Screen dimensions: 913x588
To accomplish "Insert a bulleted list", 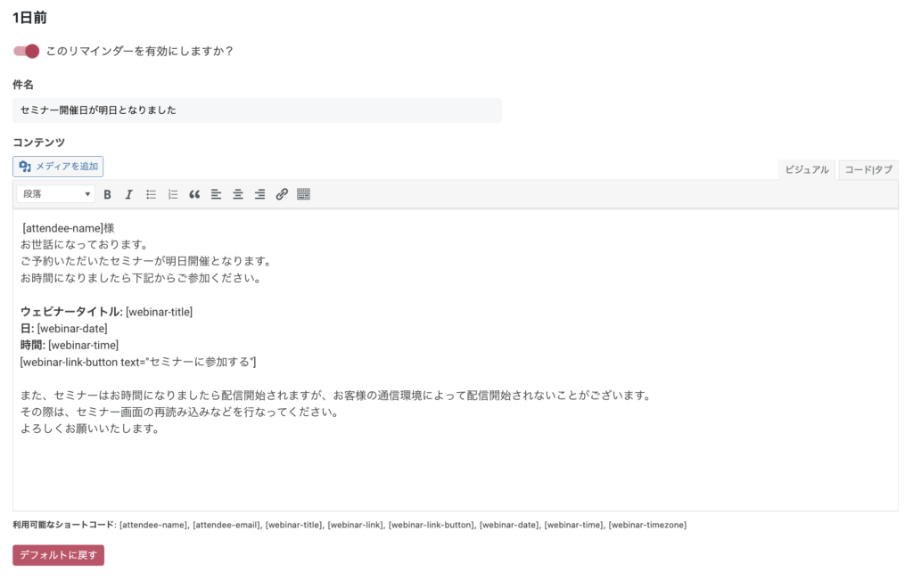I will click(x=151, y=194).
